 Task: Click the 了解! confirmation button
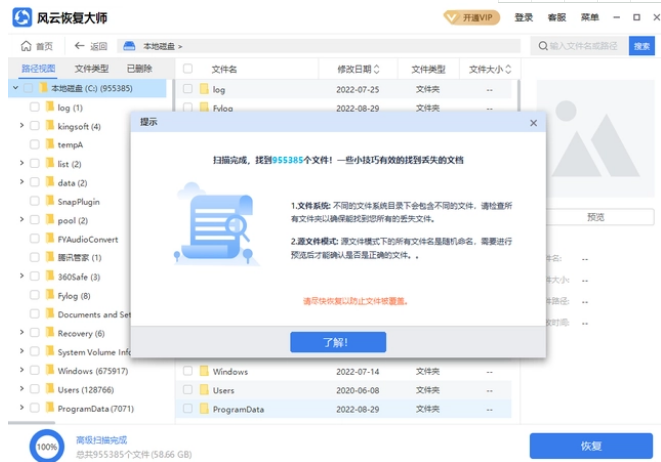(338, 342)
